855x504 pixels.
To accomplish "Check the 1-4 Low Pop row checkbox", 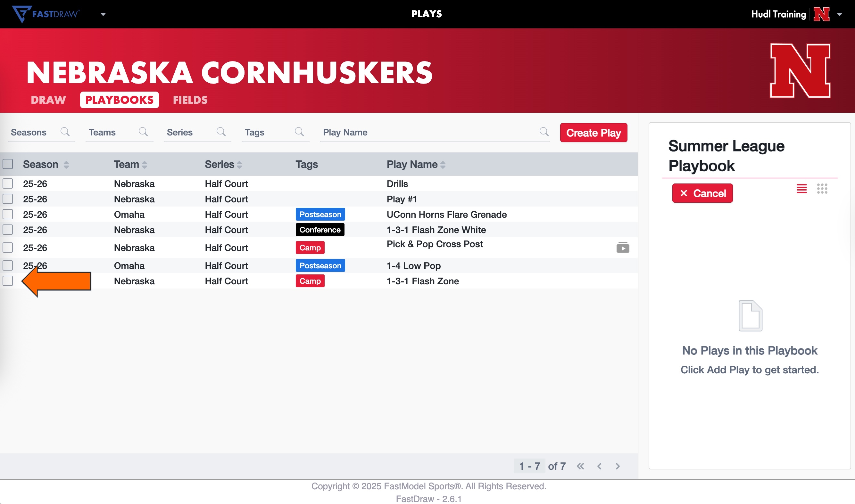I will 8,265.
